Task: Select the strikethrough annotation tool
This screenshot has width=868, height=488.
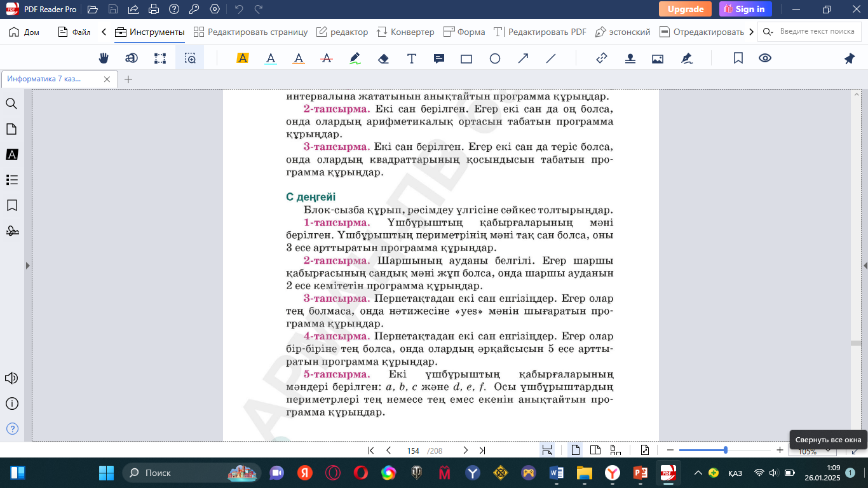Action: click(x=327, y=58)
